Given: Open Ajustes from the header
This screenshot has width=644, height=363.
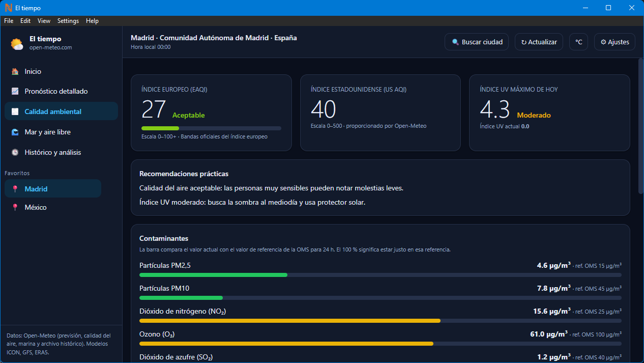Looking at the screenshot, I should (614, 42).
